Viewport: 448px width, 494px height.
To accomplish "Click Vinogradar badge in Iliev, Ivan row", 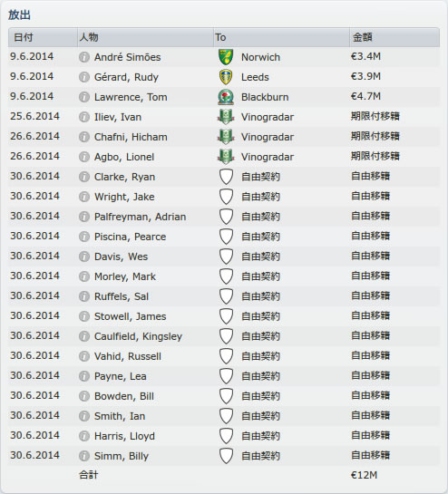I will click(226, 117).
